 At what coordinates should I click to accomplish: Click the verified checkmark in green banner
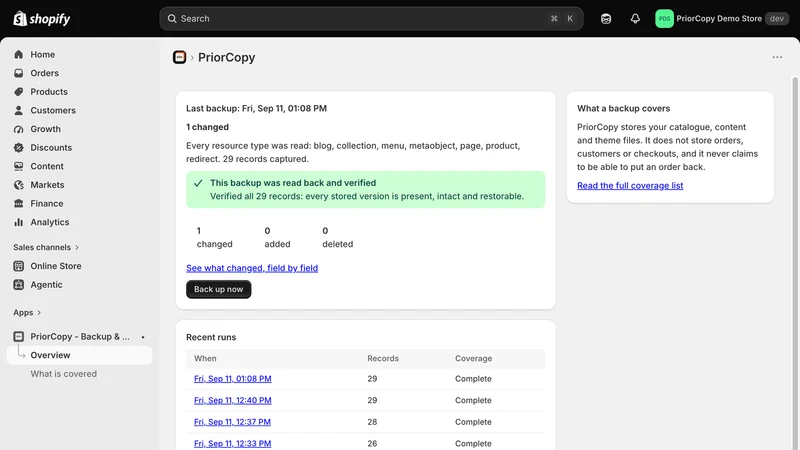tap(198, 183)
